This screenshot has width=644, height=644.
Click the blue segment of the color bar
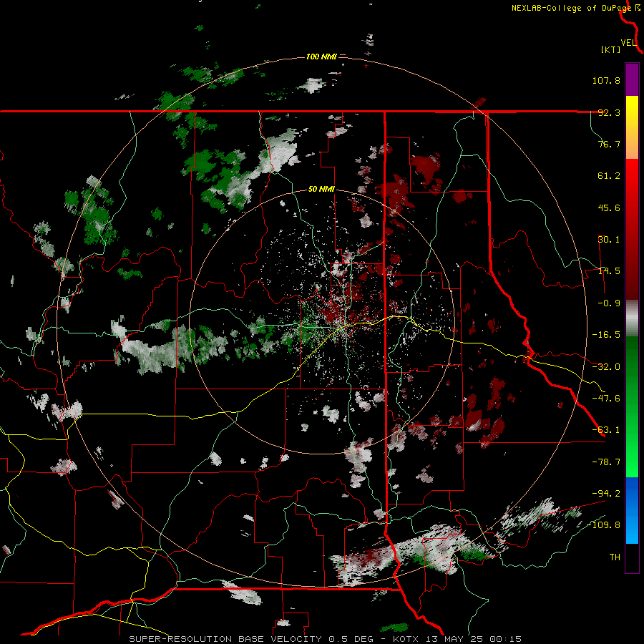pos(632,510)
